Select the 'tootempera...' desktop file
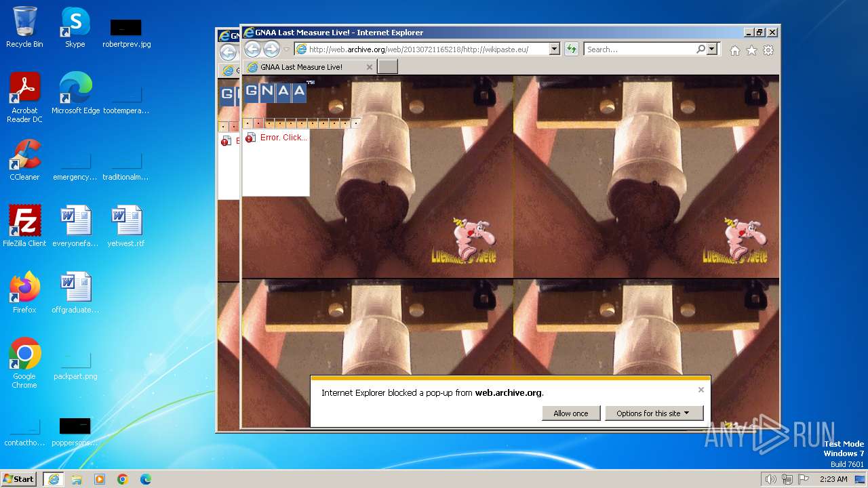This screenshot has width=868, height=488. pyautogui.click(x=126, y=100)
